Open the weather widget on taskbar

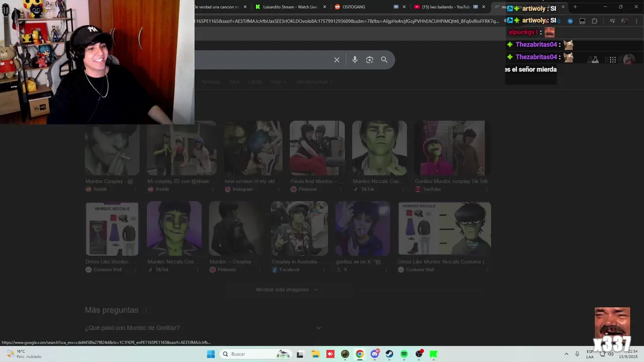point(23,354)
